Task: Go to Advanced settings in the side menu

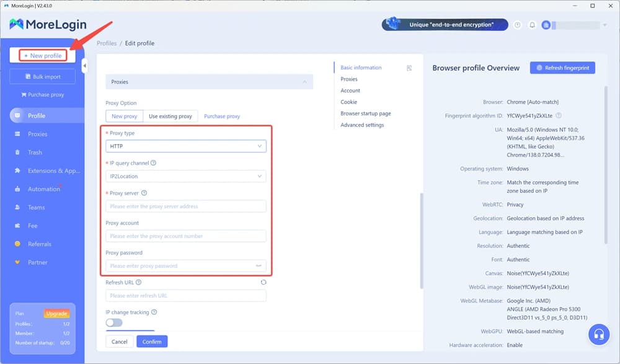Action: tap(362, 125)
